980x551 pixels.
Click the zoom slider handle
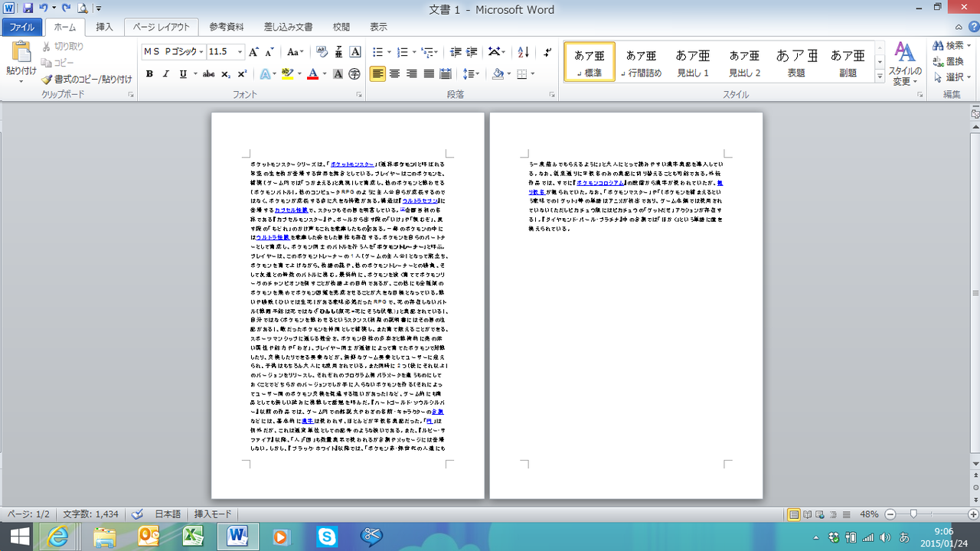pos(913,514)
